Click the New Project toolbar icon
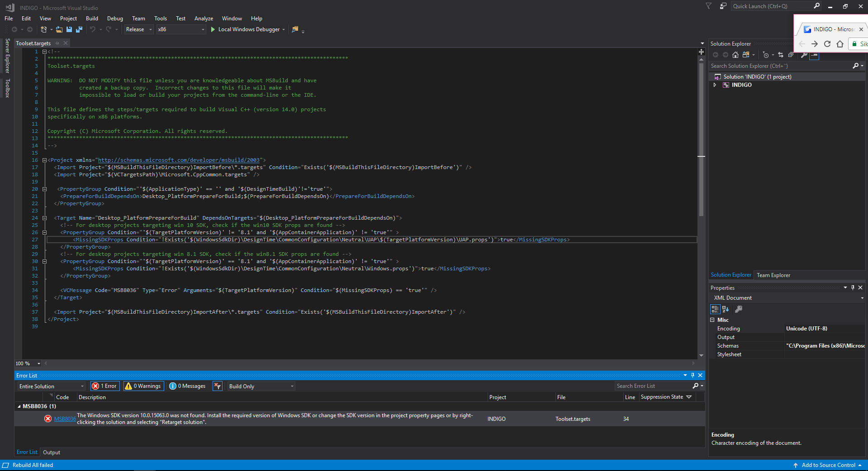This screenshot has width=868, height=471. [44, 29]
